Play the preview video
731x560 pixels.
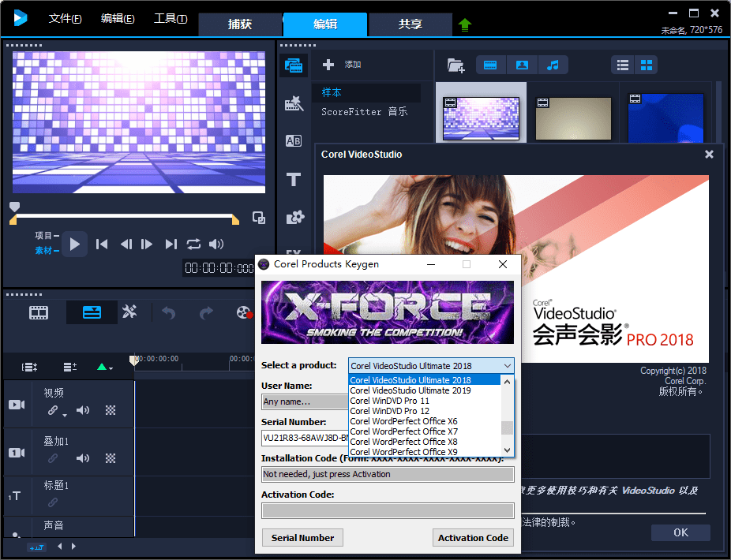pyautogui.click(x=74, y=245)
